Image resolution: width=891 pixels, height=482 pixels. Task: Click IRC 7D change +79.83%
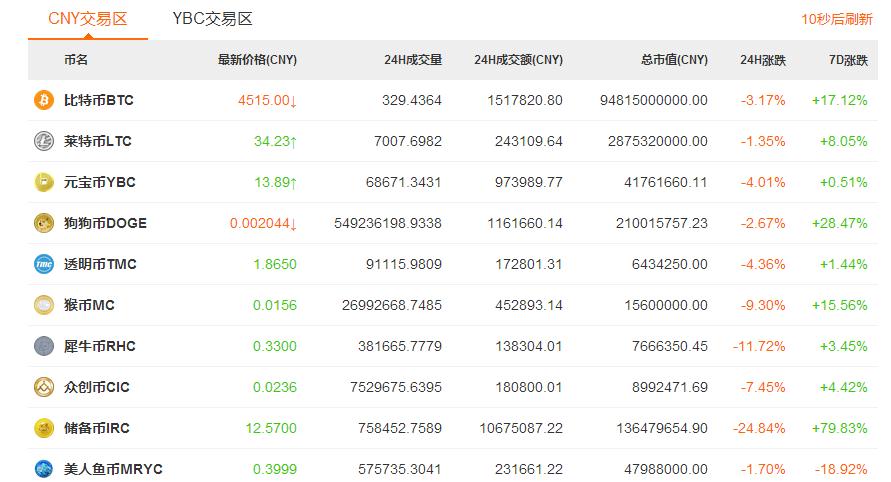click(x=840, y=428)
